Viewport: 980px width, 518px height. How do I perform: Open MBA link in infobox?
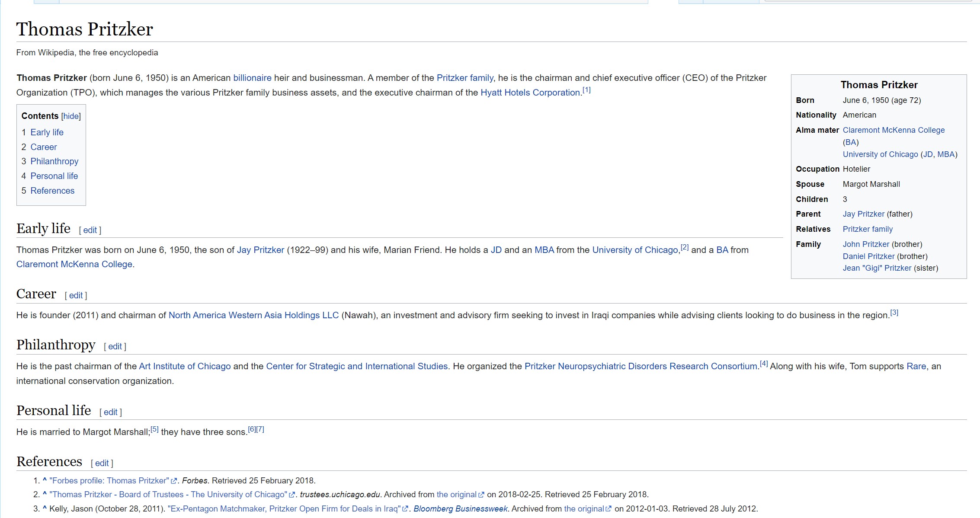pos(946,154)
